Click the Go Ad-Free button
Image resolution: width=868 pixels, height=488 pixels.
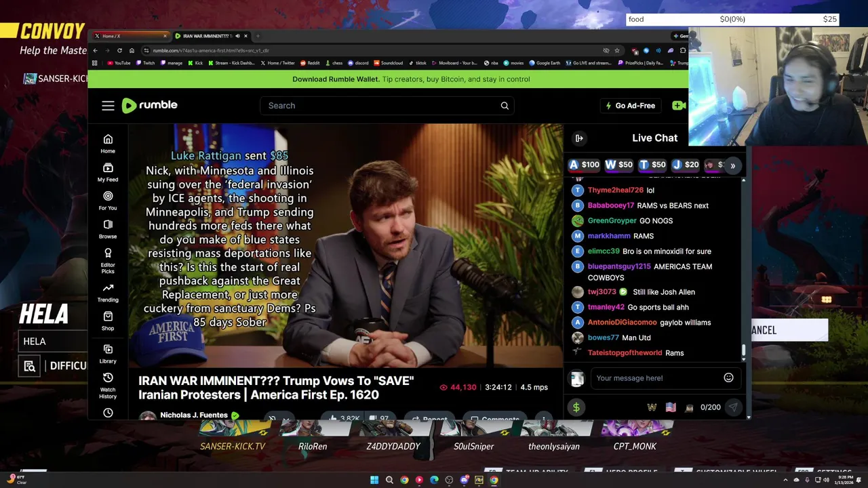pyautogui.click(x=630, y=106)
